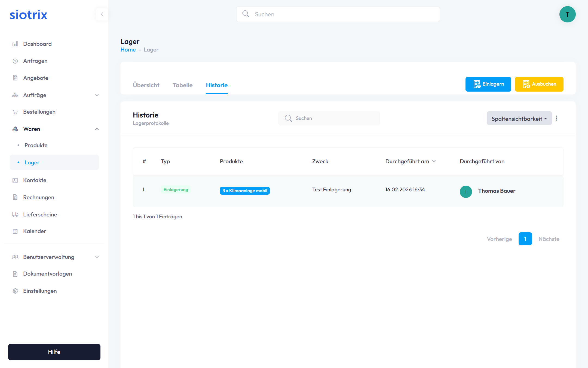Click the Kalender calendar icon
This screenshot has height=368, width=588.
point(15,231)
